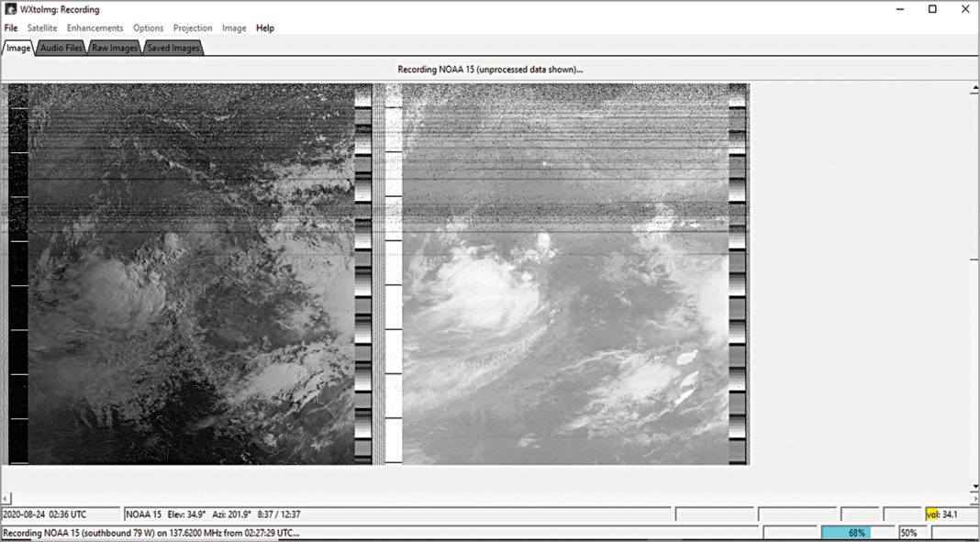Open the Projection menu

pos(192,28)
